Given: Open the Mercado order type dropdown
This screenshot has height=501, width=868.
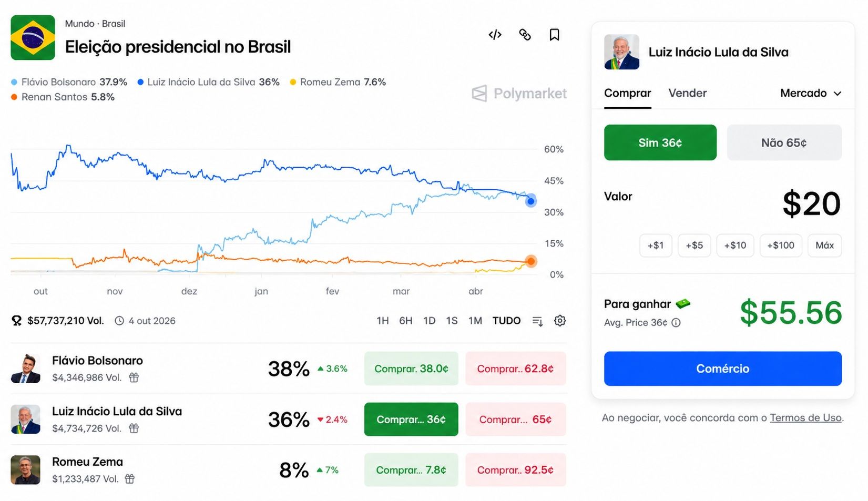Looking at the screenshot, I should click(x=811, y=93).
